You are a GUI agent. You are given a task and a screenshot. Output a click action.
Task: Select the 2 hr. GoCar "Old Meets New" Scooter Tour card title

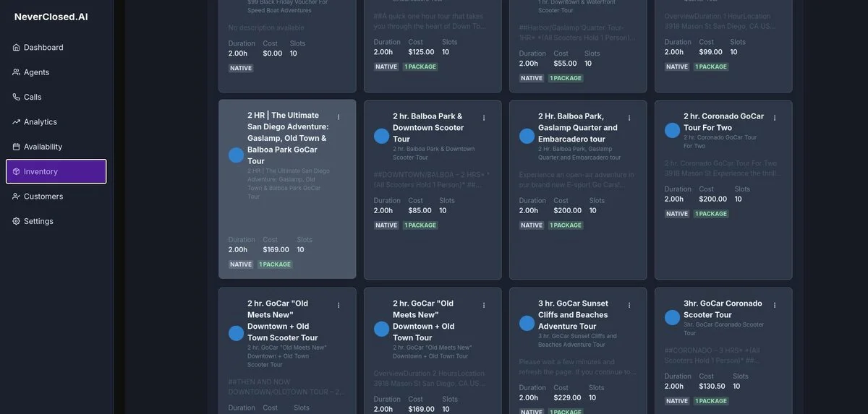click(282, 320)
